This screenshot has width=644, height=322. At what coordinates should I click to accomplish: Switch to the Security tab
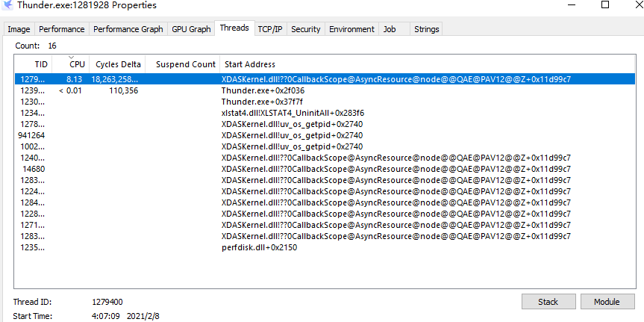tap(305, 29)
